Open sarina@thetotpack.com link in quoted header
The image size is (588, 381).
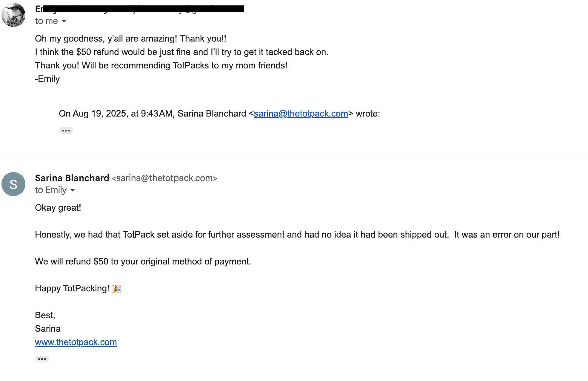click(301, 114)
